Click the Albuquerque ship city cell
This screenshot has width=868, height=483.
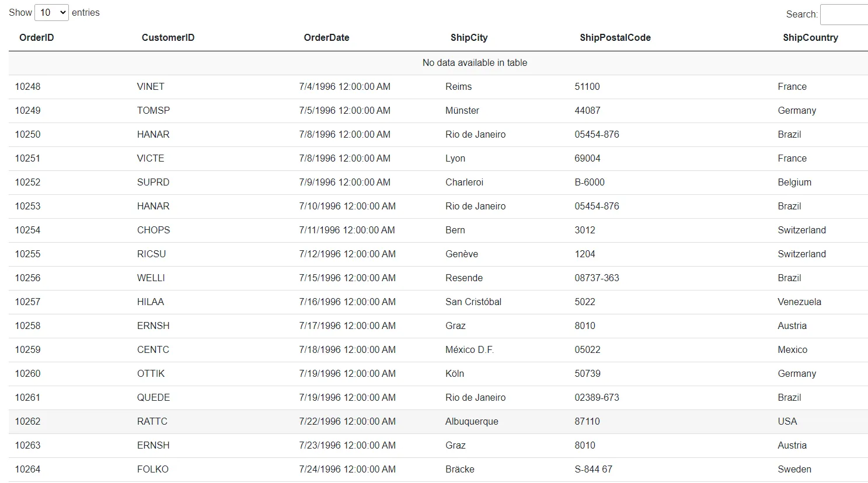click(x=472, y=422)
